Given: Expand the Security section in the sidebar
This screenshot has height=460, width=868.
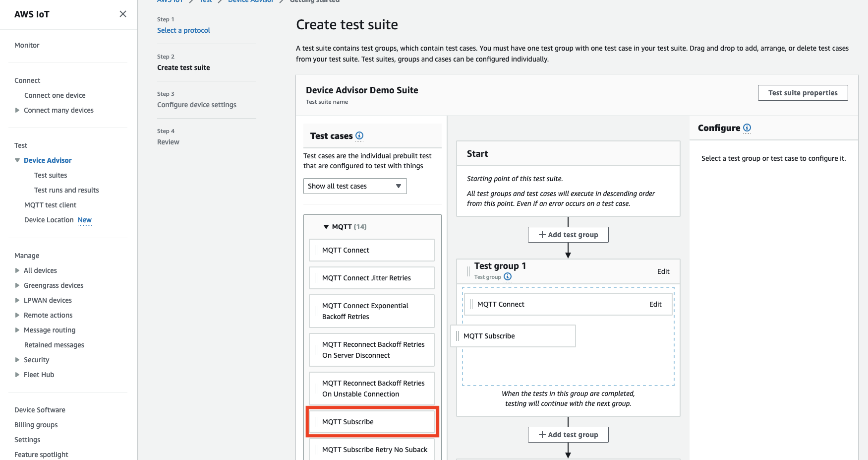Looking at the screenshot, I should [17, 360].
